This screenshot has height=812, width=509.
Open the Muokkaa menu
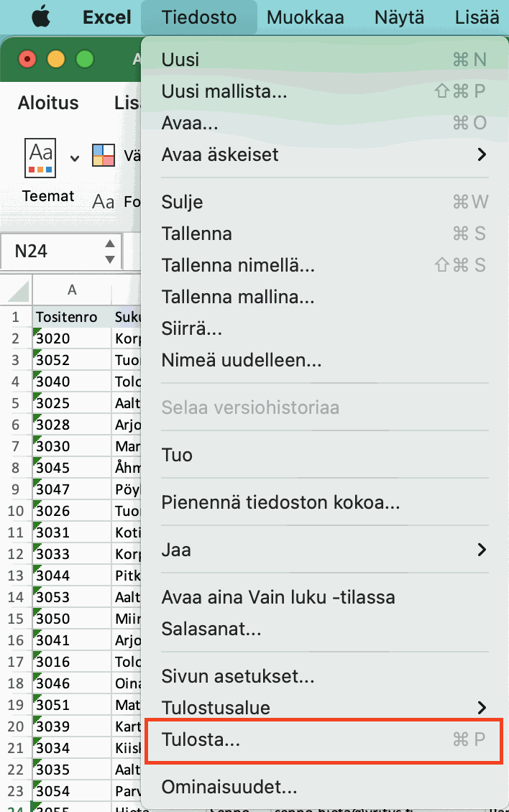tap(306, 17)
